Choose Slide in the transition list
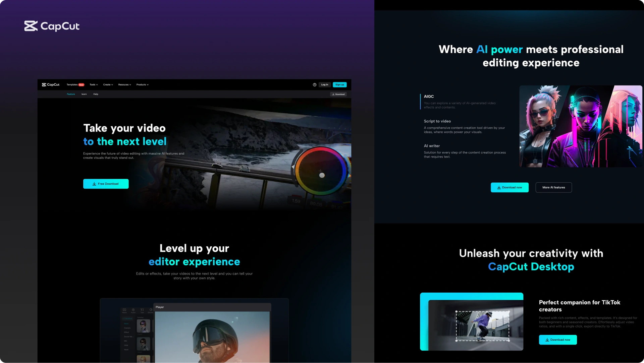This screenshot has width=644, height=363. coord(126,346)
